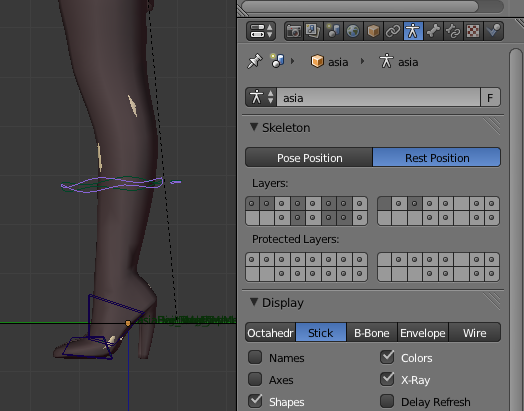Open the Texture properties checkerboard tab
The height and width of the screenshot is (411, 524).
pos(473,31)
